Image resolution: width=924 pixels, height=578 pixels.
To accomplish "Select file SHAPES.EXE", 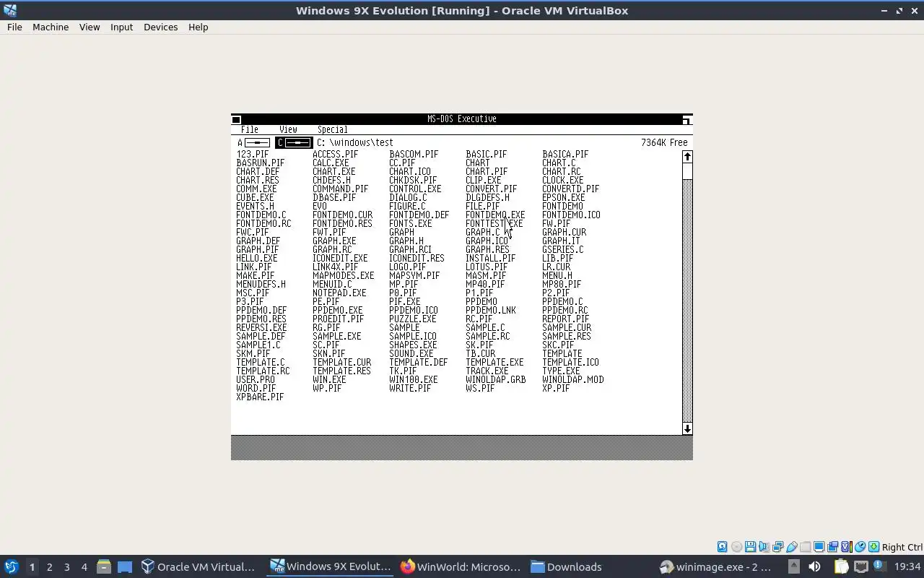I will (x=413, y=345).
